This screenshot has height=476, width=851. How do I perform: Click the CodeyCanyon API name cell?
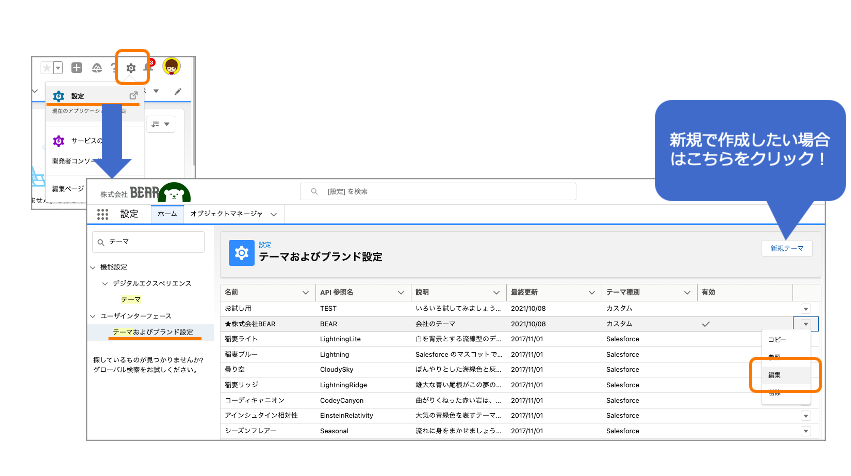tap(342, 401)
